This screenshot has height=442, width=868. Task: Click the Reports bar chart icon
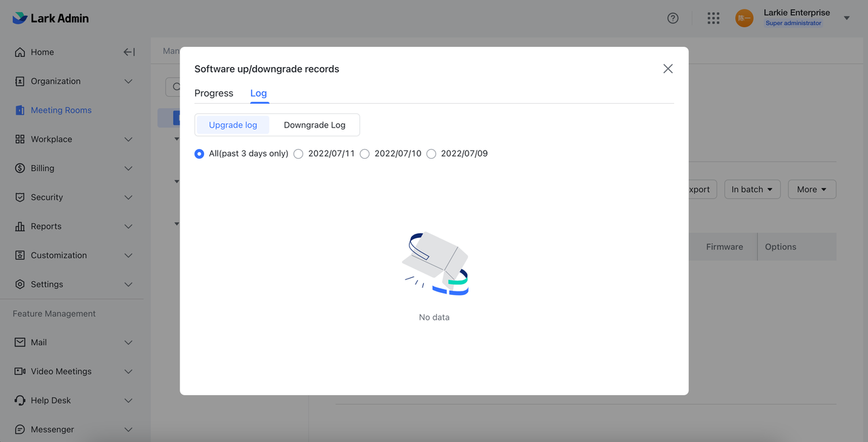click(x=20, y=226)
